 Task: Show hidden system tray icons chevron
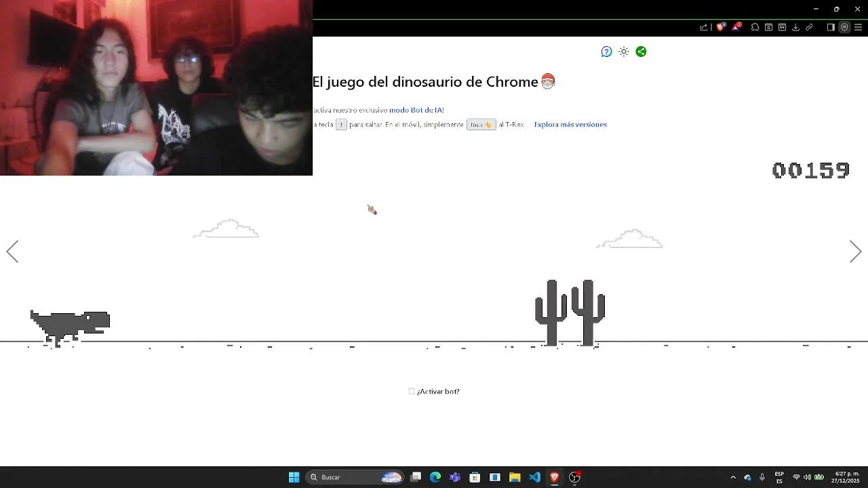733,477
